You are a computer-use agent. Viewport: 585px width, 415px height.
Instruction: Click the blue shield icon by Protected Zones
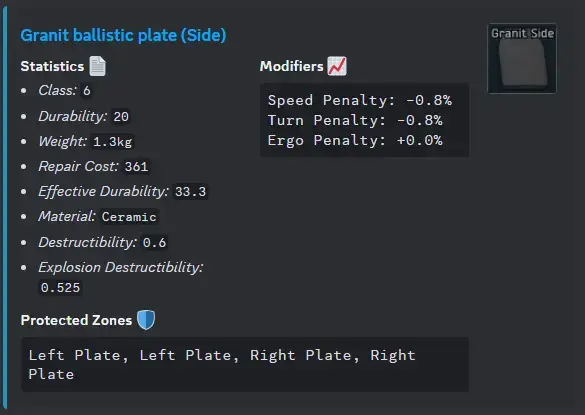146,320
